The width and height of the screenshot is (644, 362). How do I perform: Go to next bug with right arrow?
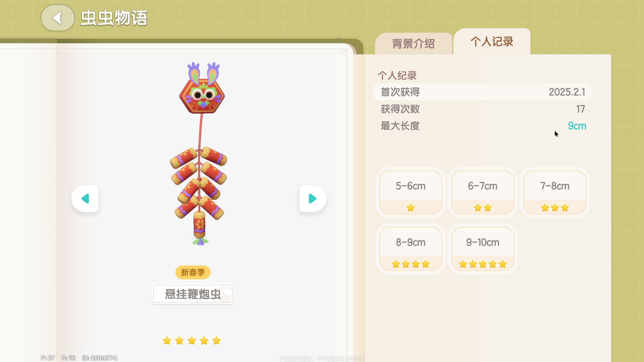312,198
